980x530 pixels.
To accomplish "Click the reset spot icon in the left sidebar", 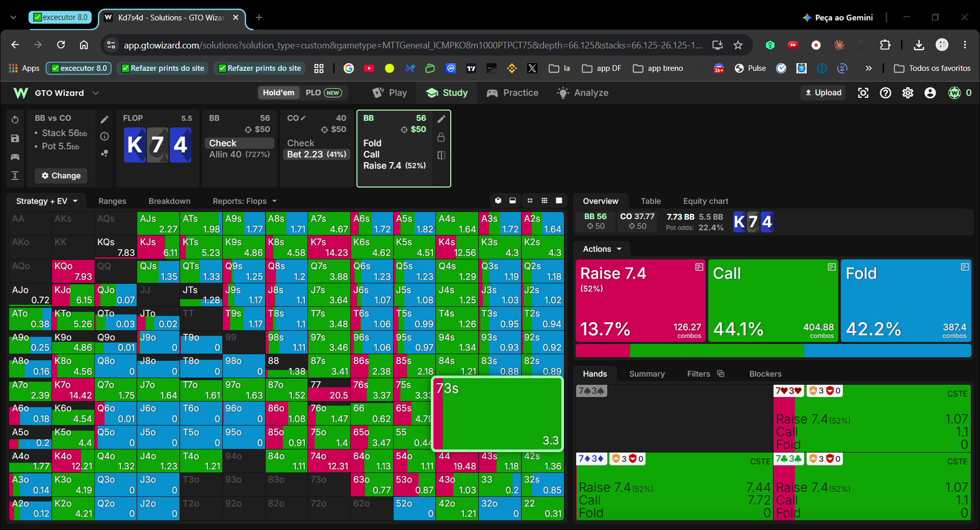I will click(x=15, y=119).
